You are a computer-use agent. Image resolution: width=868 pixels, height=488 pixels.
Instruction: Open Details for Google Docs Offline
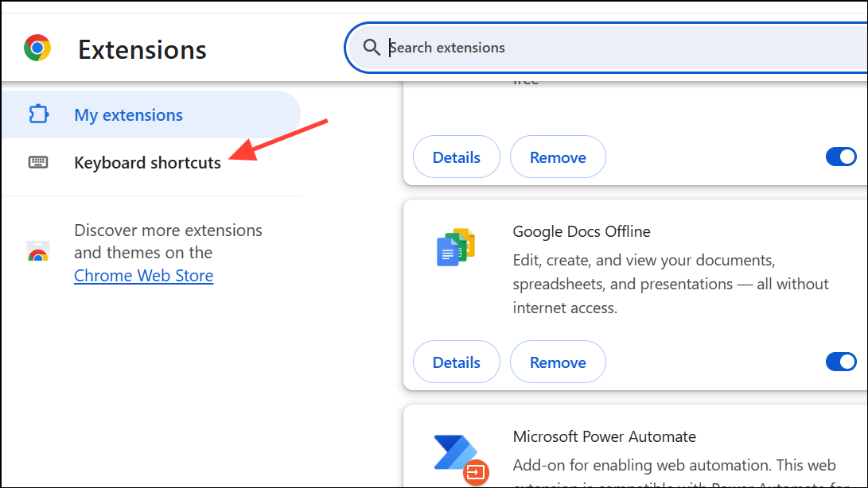coord(456,362)
